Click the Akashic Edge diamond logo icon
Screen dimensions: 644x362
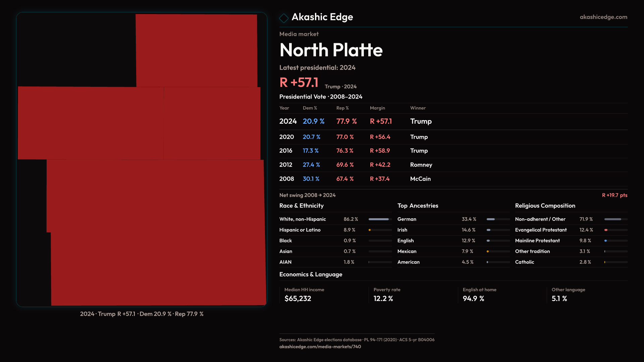(284, 18)
